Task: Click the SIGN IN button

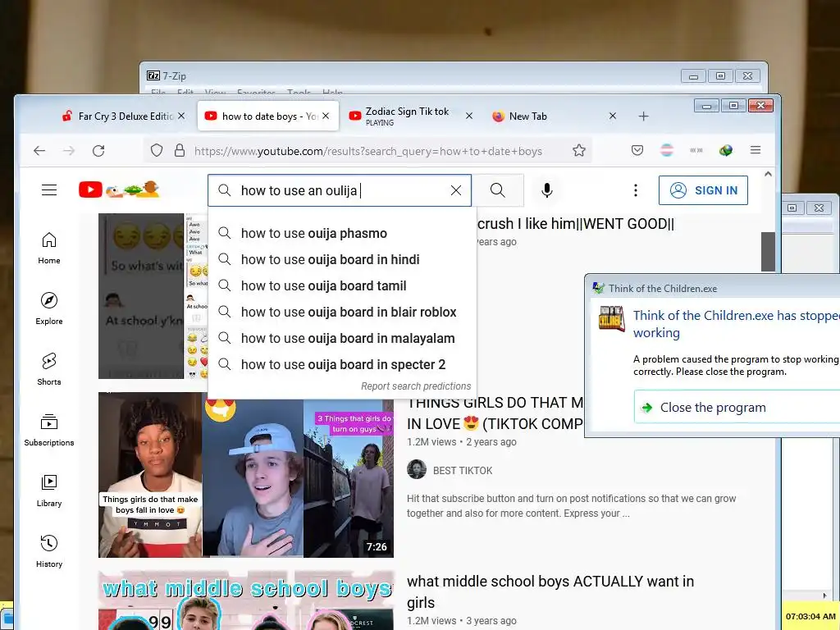Action: pos(703,190)
